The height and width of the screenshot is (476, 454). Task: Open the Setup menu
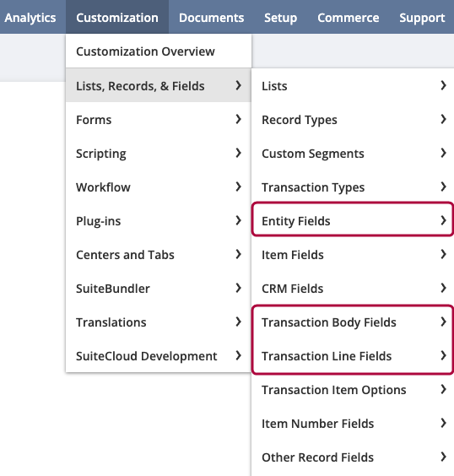point(280,18)
